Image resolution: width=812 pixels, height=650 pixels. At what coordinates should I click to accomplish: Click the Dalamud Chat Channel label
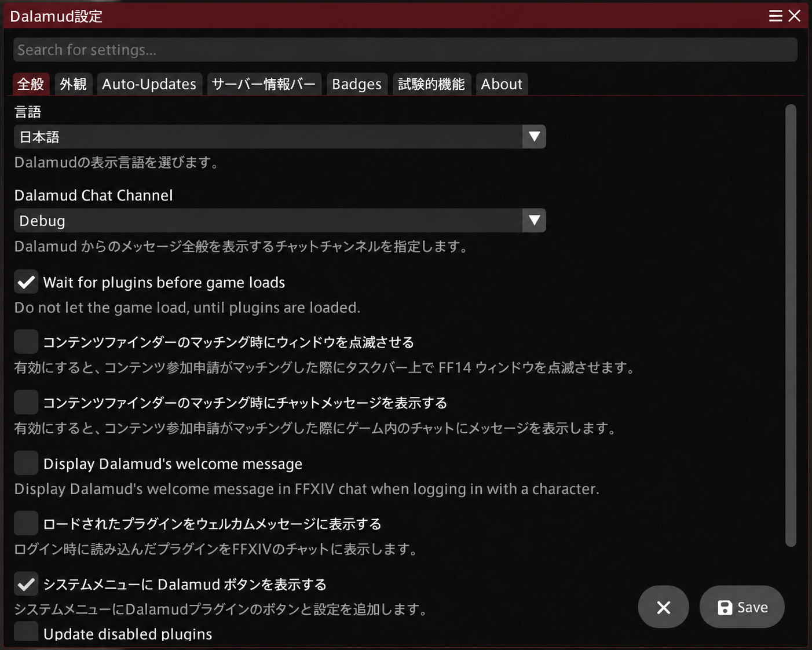pyautogui.click(x=93, y=195)
